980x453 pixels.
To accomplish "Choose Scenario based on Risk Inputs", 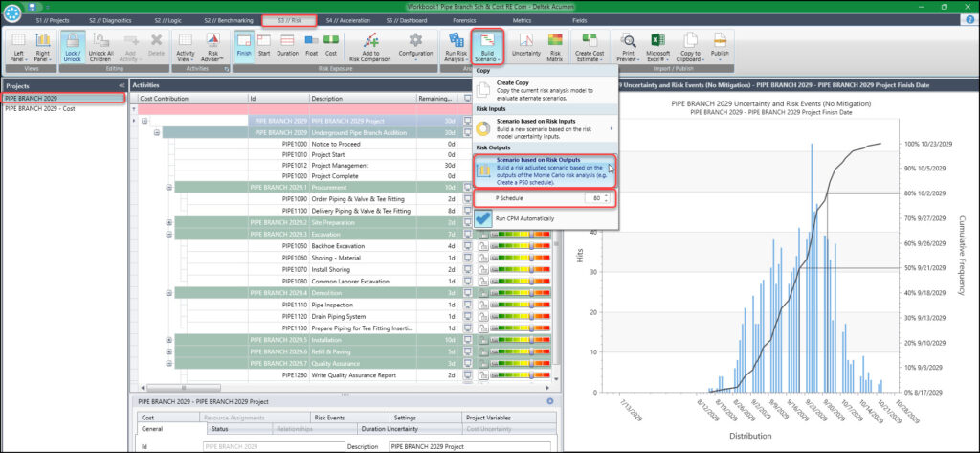I will (x=546, y=128).
